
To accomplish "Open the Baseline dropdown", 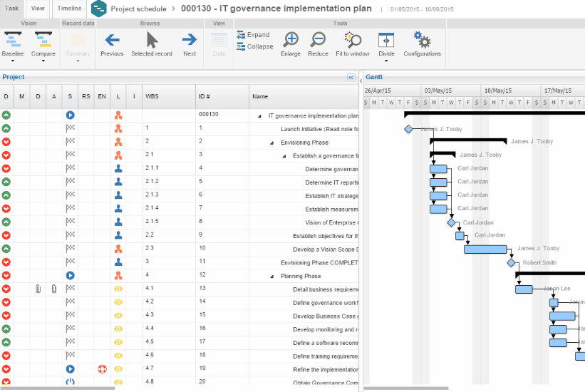I will click(13, 60).
